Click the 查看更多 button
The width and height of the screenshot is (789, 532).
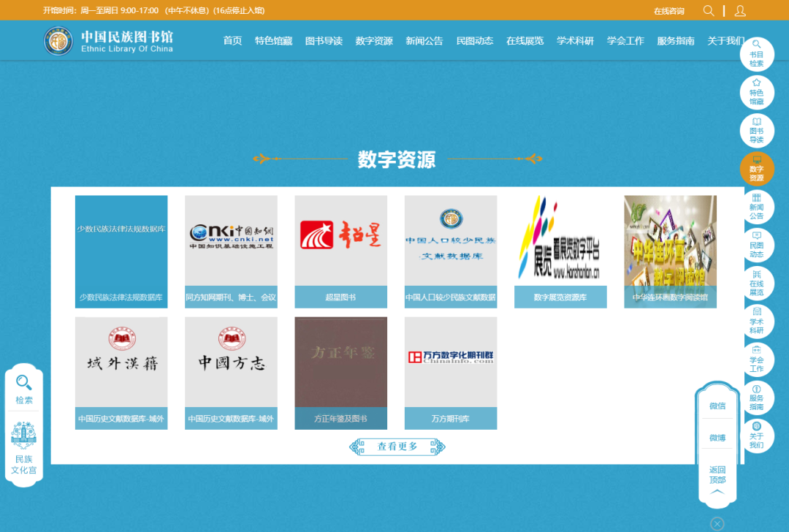click(397, 446)
